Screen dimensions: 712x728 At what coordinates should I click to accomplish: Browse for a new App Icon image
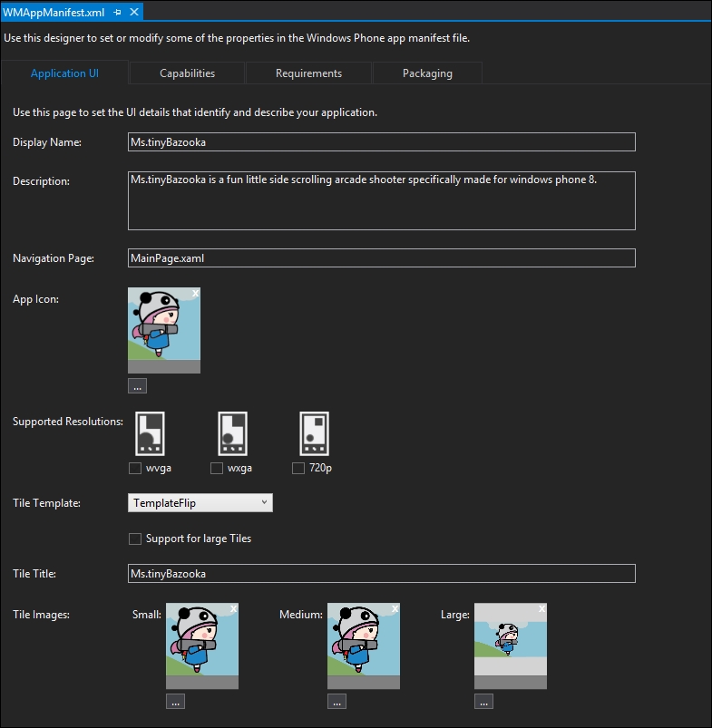(138, 386)
